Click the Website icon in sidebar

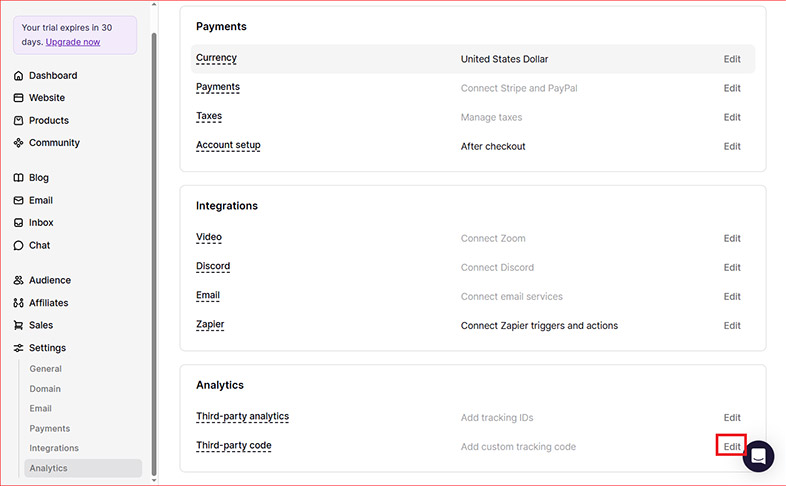(19, 98)
